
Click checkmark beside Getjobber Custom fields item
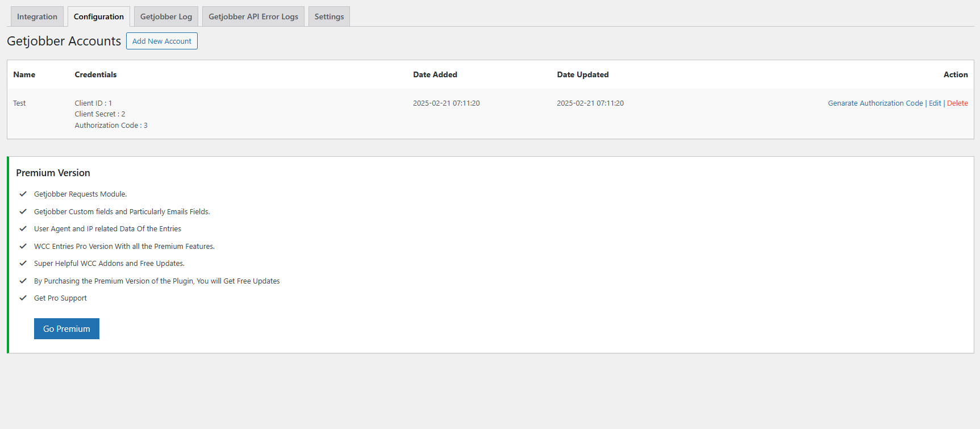click(x=23, y=211)
